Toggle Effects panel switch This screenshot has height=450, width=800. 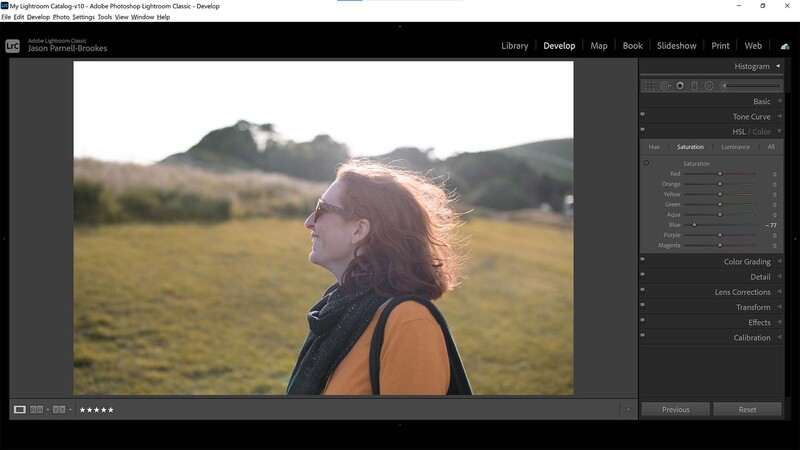[x=642, y=320]
